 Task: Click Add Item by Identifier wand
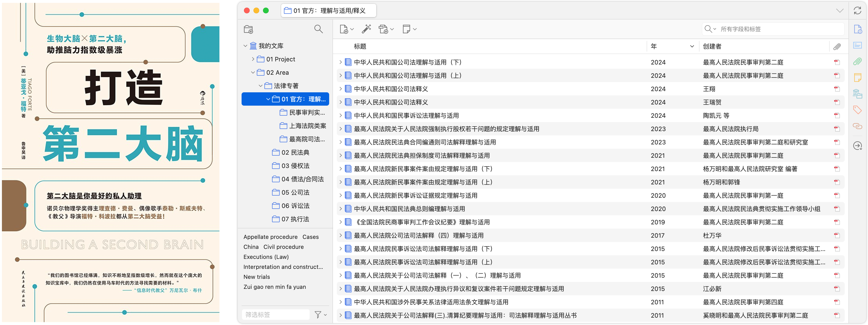tap(366, 29)
